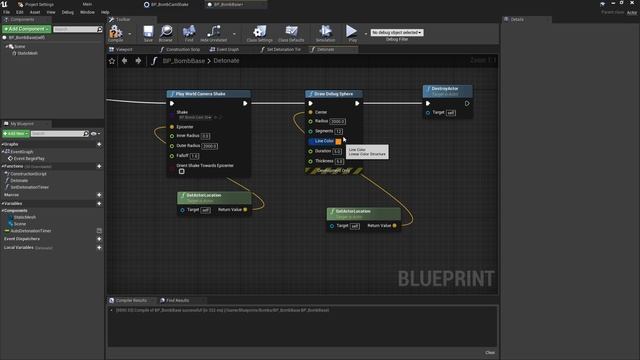Open debug object filter dropdown

click(x=397, y=32)
